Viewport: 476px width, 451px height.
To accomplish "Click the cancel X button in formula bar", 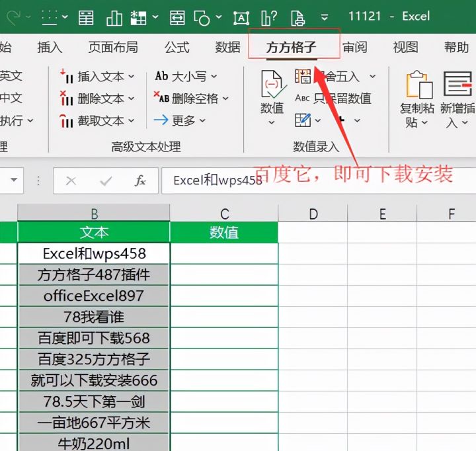I will (x=71, y=181).
